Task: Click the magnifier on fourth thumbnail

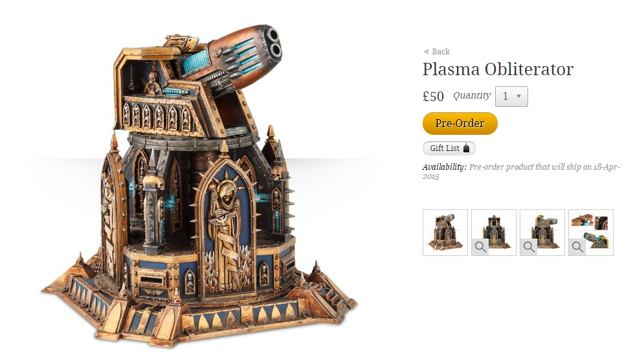Action: click(x=577, y=247)
